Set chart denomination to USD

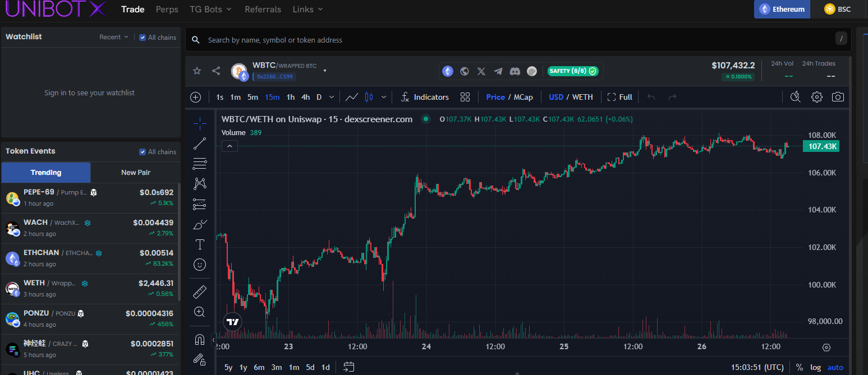pos(556,97)
